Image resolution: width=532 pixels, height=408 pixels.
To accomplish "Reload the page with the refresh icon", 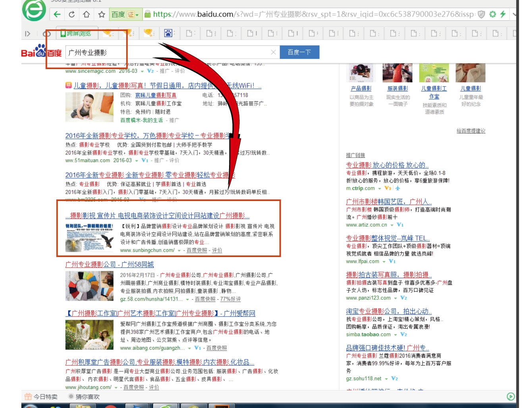I will tap(72, 14).
